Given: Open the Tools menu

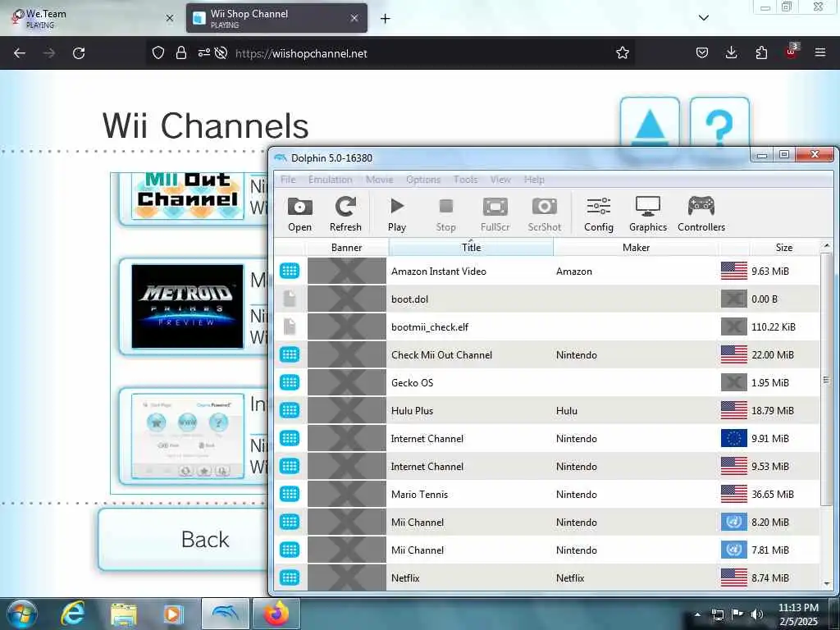Looking at the screenshot, I should coord(465,180).
